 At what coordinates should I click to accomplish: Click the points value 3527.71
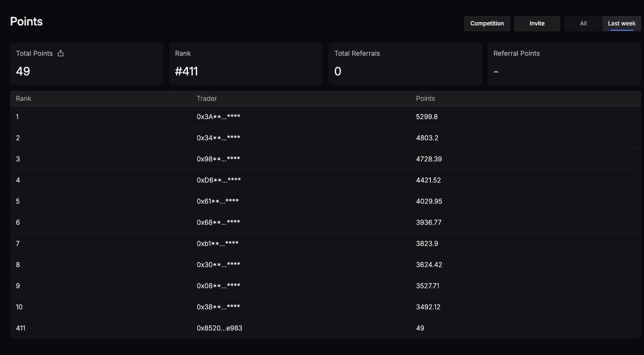pos(428,286)
